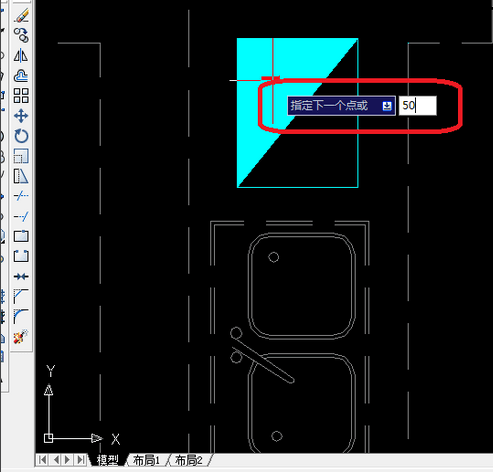This screenshot has width=493, height=472.
Task: Activate the Trim tool
Action: 21,196
